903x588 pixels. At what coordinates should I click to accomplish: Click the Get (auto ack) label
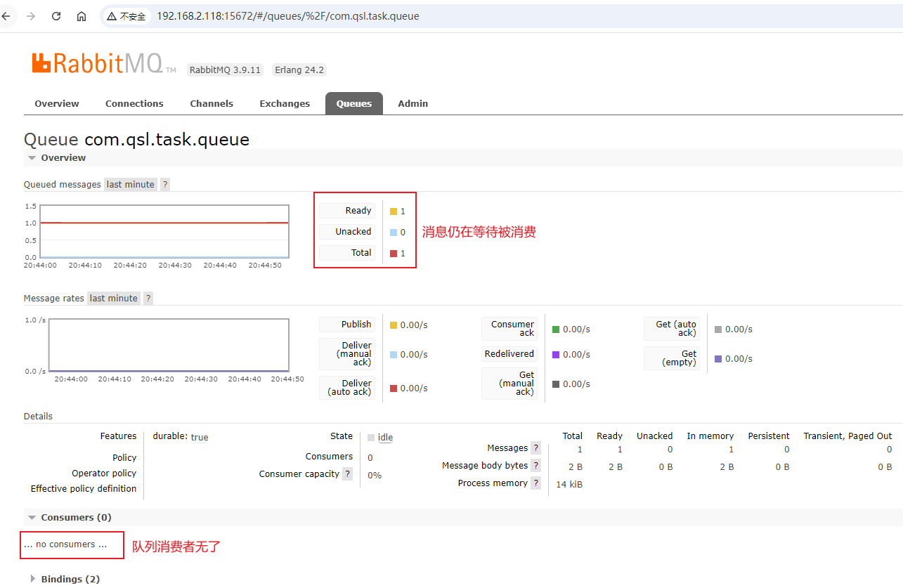click(672, 329)
